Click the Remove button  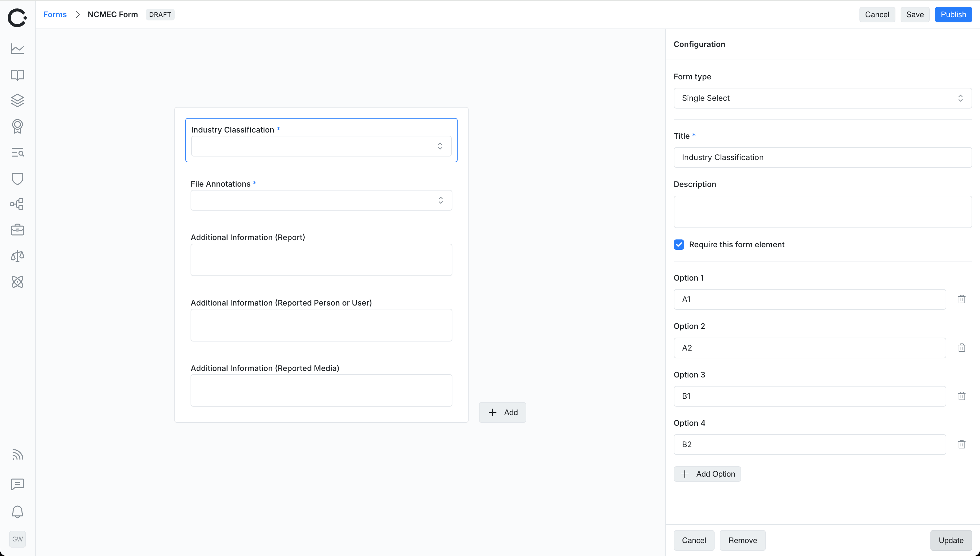click(742, 540)
